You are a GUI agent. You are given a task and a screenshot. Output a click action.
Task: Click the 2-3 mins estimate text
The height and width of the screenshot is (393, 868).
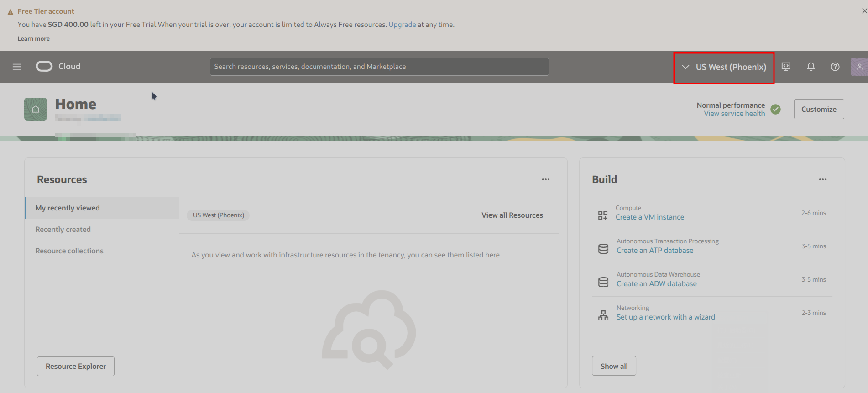click(x=814, y=313)
